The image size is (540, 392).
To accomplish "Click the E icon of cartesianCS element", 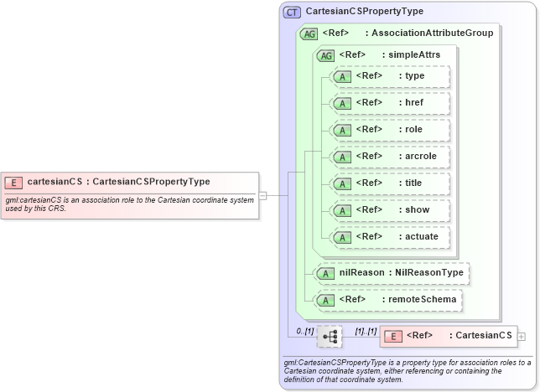I will click(x=13, y=183).
